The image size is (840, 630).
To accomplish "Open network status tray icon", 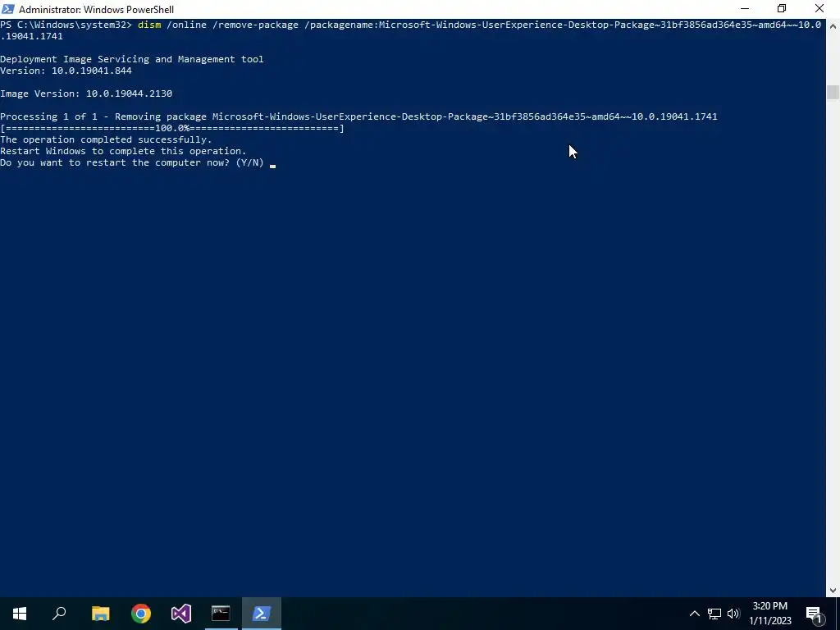I will point(714,614).
